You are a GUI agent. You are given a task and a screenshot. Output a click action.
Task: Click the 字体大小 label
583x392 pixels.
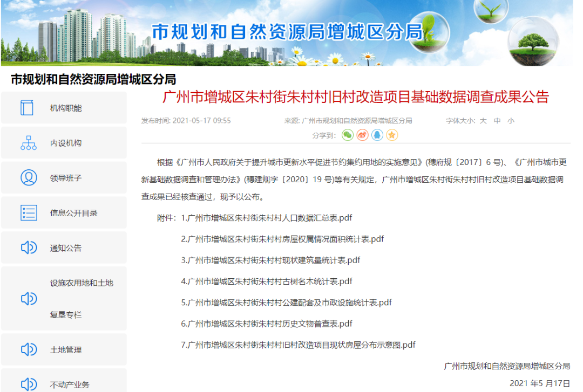(x=460, y=121)
